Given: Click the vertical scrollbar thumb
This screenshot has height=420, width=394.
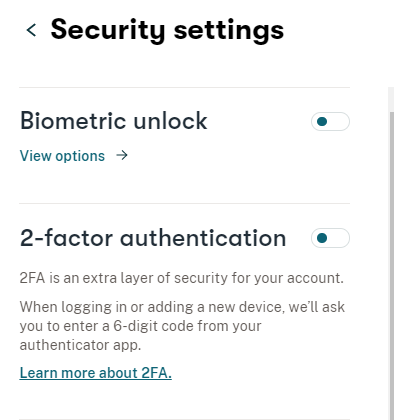Looking at the screenshot, I should click(x=392, y=266).
